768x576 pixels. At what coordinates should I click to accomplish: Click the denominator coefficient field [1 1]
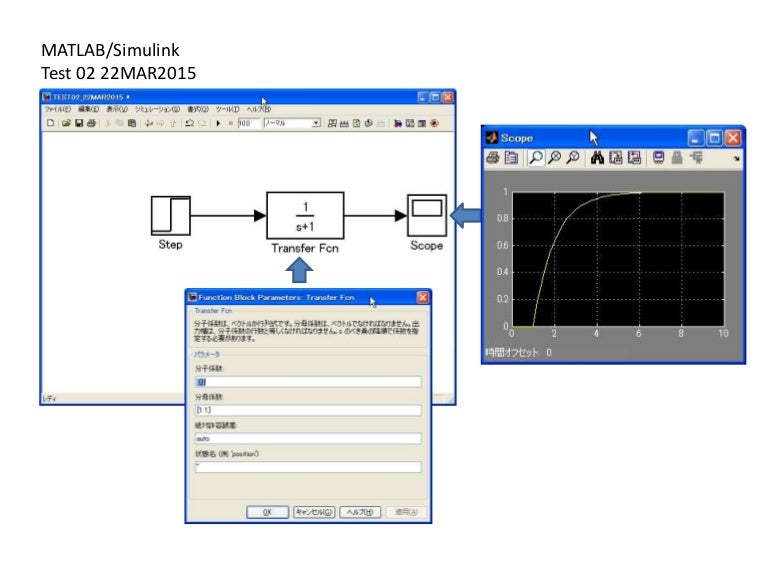pos(308,410)
